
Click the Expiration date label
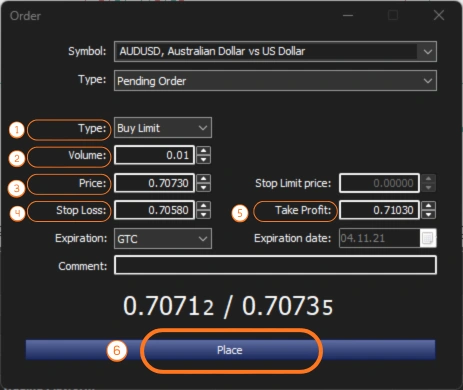tap(292, 238)
